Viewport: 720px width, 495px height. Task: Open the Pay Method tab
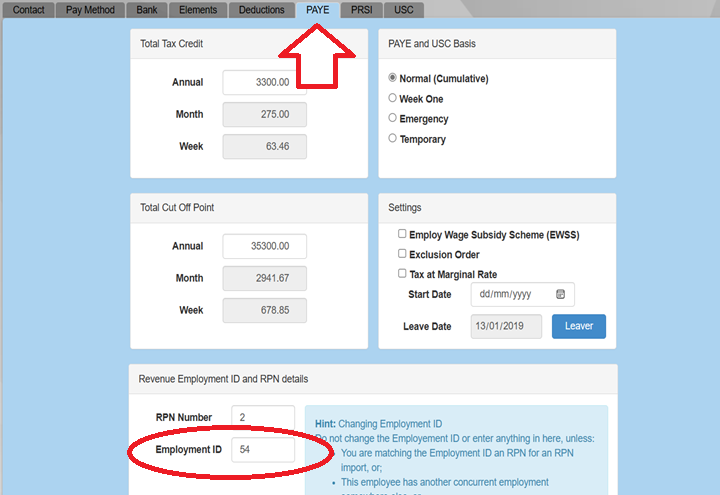pos(89,10)
